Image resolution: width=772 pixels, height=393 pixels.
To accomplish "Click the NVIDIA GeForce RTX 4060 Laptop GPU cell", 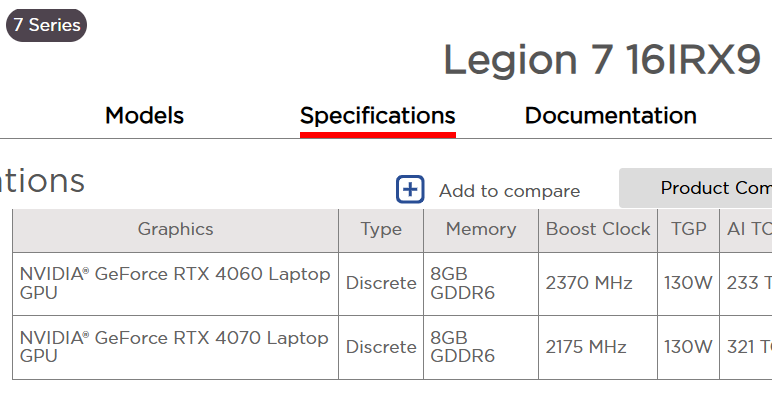I will point(175,284).
